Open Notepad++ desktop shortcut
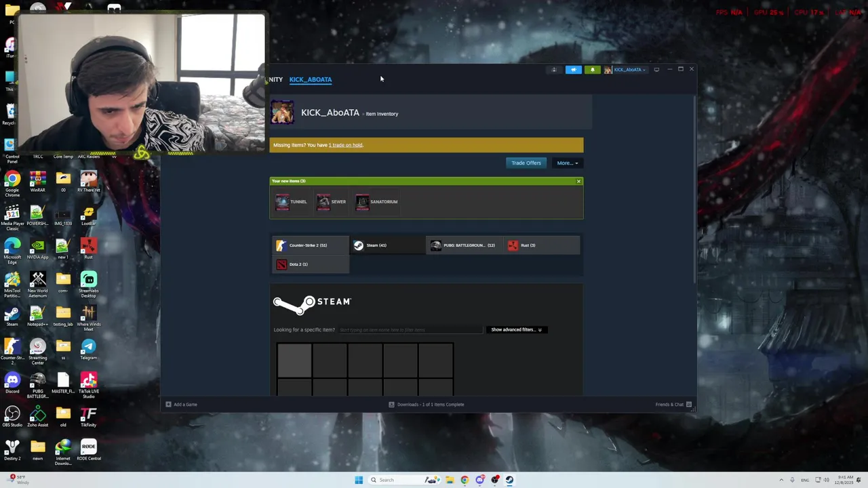 (x=37, y=316)
